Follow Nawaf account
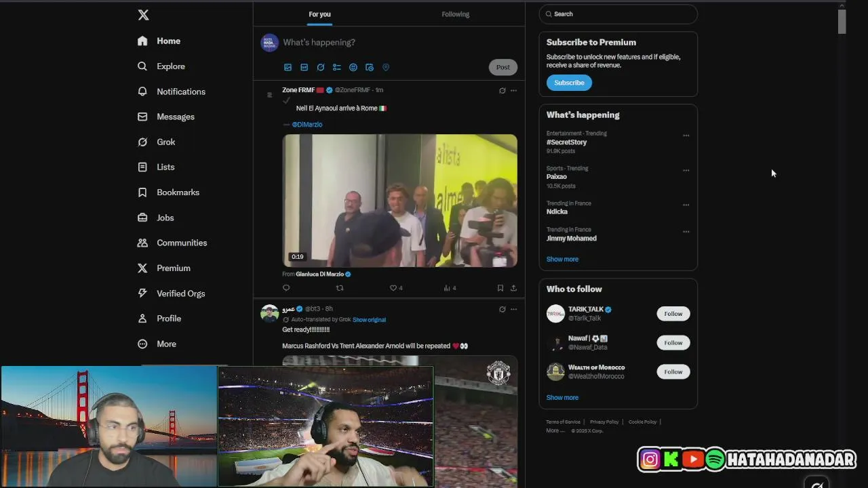Image resolution: width=868 pixels, height=488 pixels. 673,343
